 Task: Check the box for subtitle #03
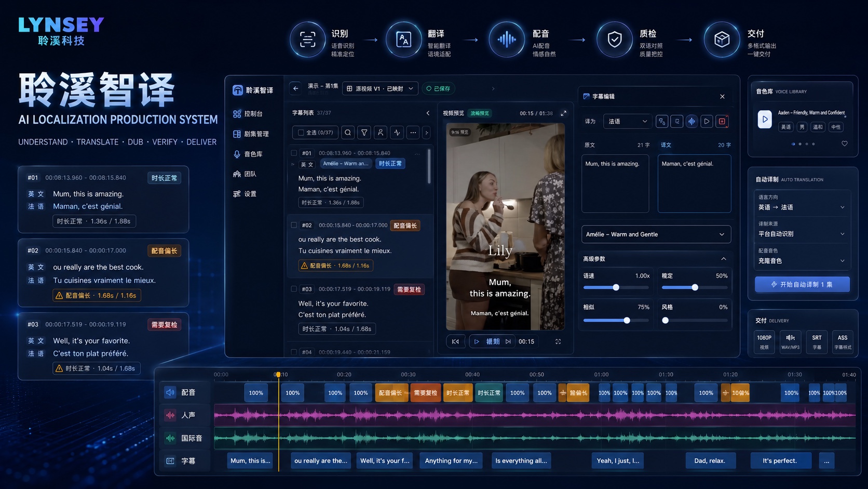click(294, 289)
